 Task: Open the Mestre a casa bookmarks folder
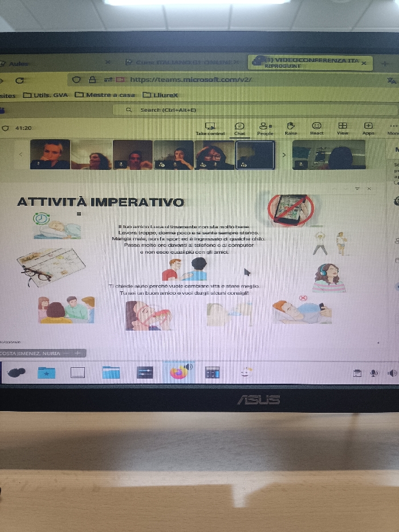pos(105,95)
